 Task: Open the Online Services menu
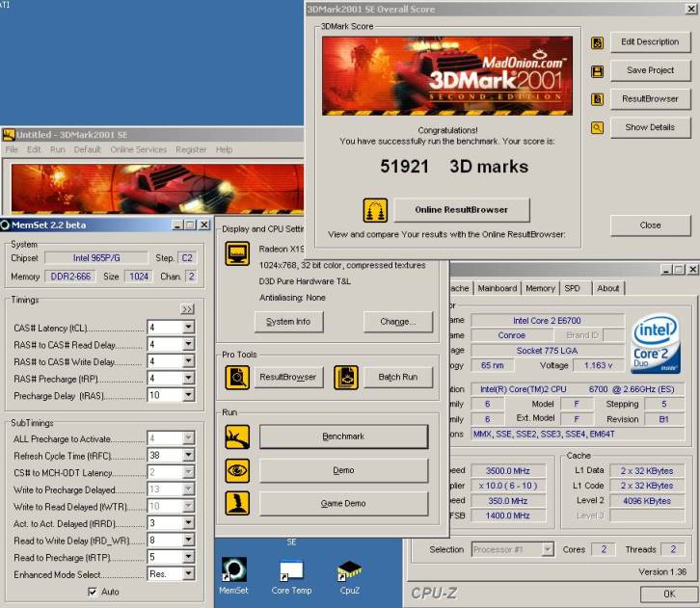click(x=139, y=149)
